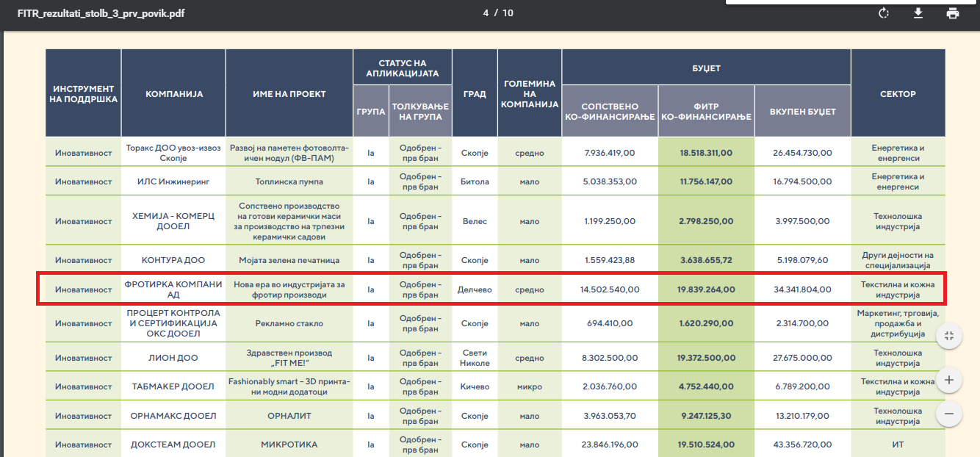Click own co-financing amount 7.936.419,00
Screen dimensions: 980x457
pyautogui.click(x=610, y=153)
